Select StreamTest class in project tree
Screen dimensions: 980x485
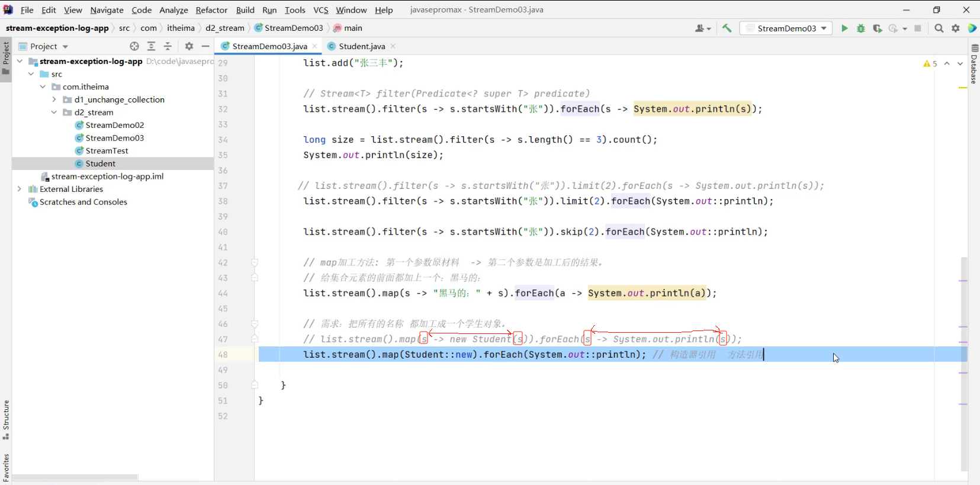coord(107,150)
